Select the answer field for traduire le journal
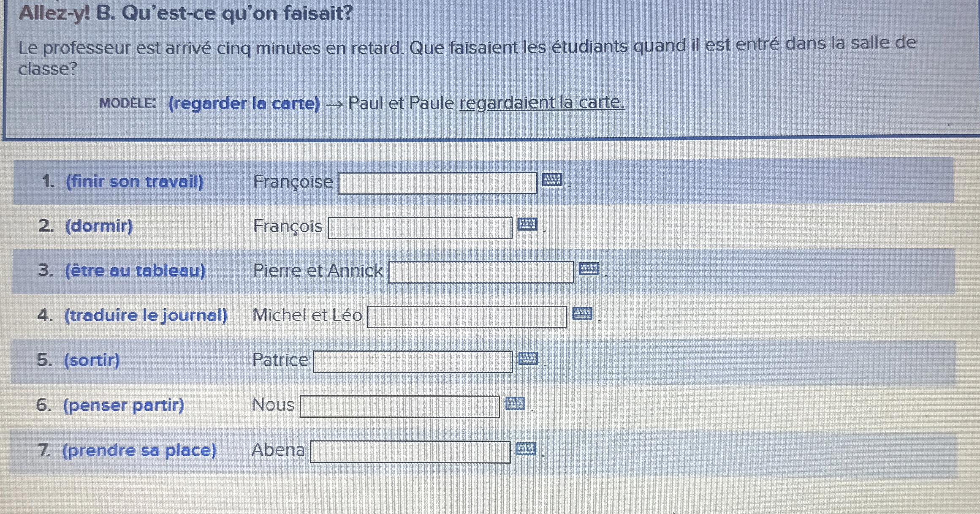This screenshot has height=514, width=980. pyautogui.click(x=467, y=316)
